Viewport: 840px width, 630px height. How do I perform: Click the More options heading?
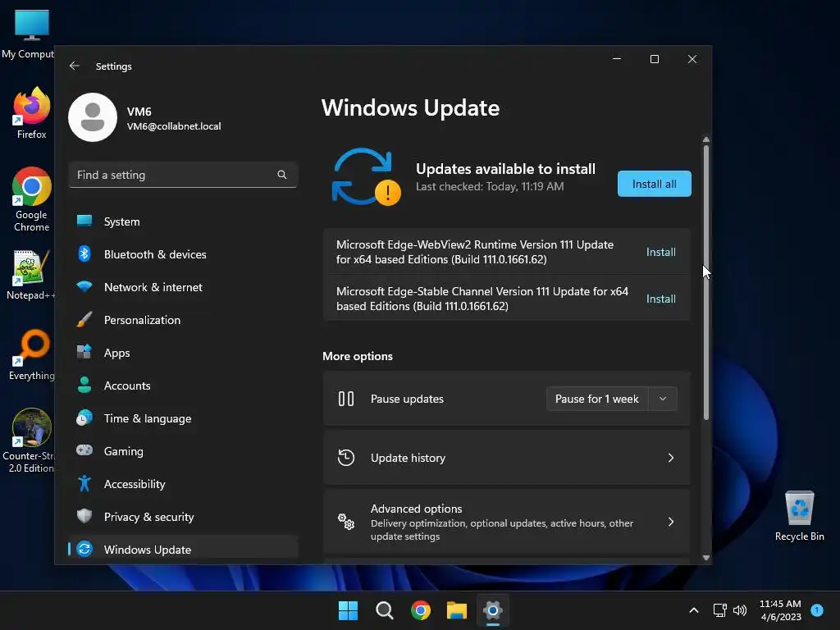(358, 356)
